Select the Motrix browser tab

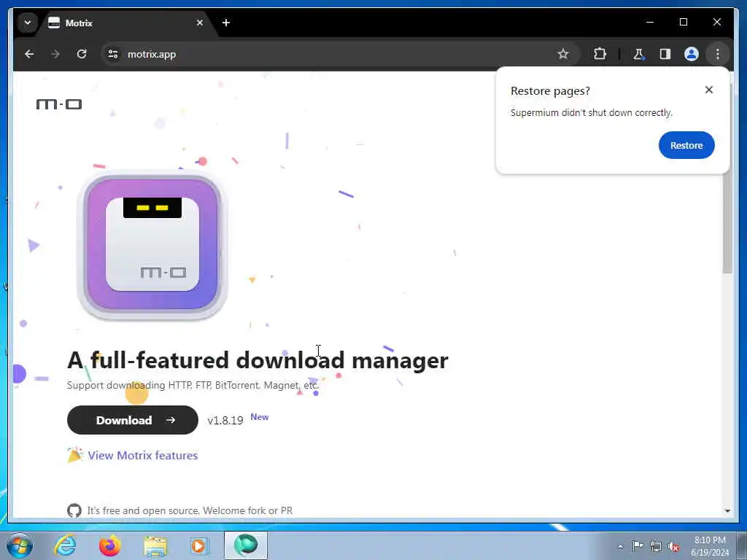pos(125,23)
